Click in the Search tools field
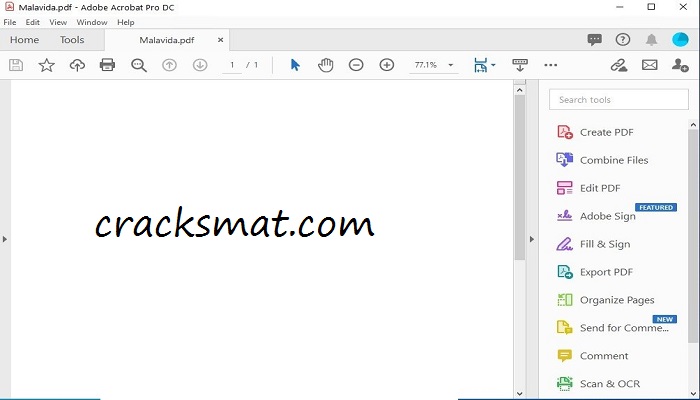 [x=619, y=100]
